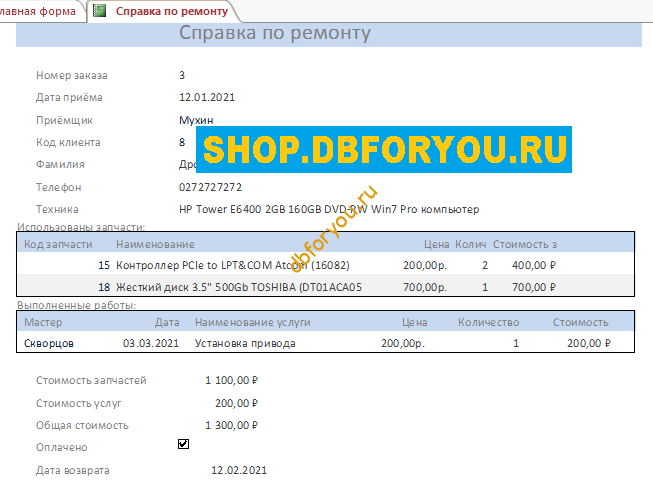This screenshot has width=653, height=491.
Task: Click the total cost 1 300,00 ₽
Action: (x=232, y=425)
